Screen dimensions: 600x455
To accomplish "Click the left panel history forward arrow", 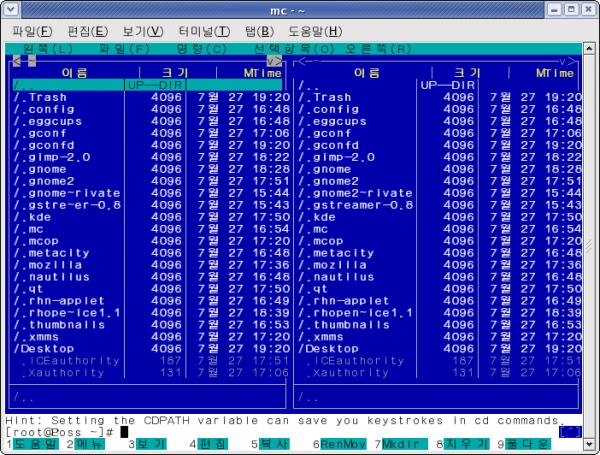I will 279,61.
